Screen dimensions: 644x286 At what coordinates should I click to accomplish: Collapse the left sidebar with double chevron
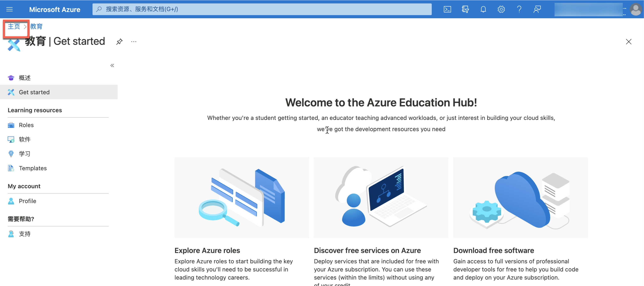112,65
